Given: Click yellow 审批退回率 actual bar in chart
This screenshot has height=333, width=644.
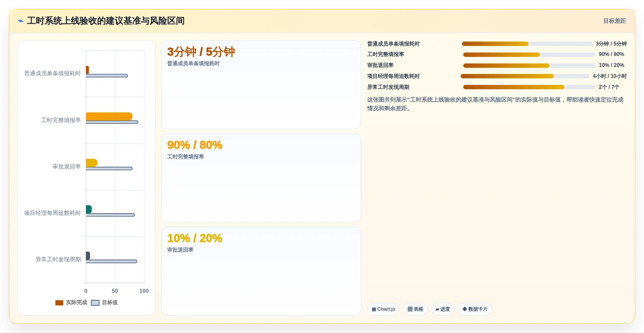Looking at the screenshot, I should [91, 163].
